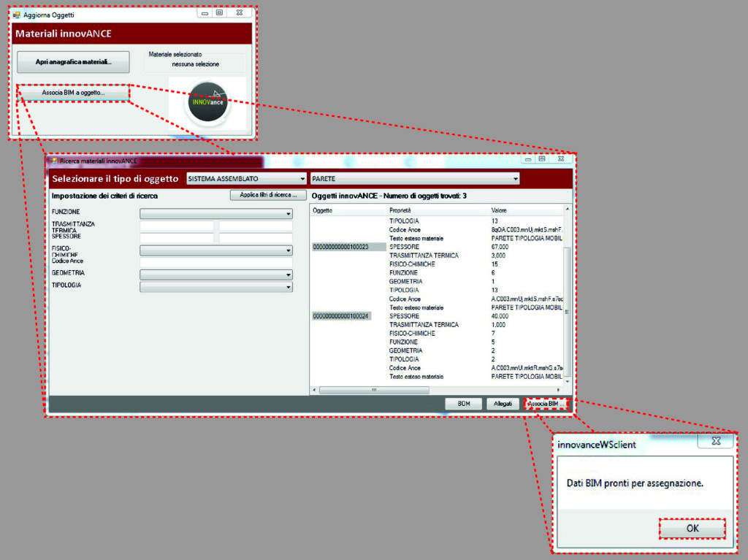The height and width of the screenshot is (560, 748).
Task: Click the INNOVance logo image
Action: click(207, 101)
